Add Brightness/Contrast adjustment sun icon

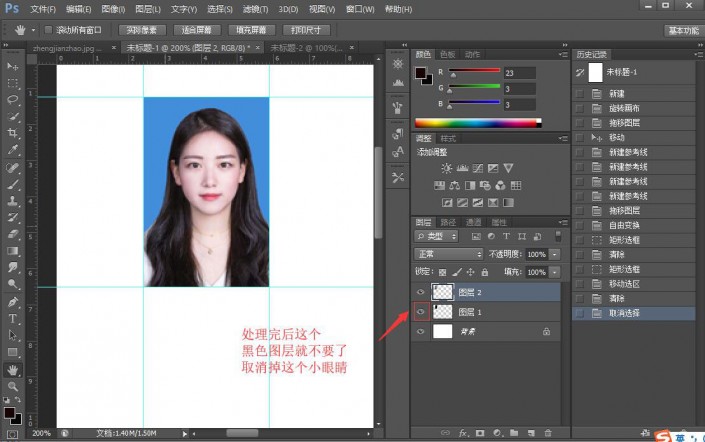(x=446, y=167)
